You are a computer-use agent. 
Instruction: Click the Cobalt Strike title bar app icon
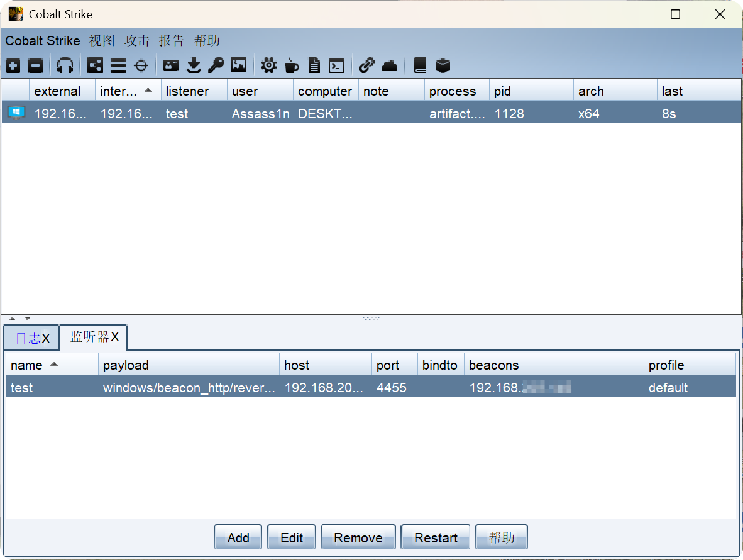point(16,14)
